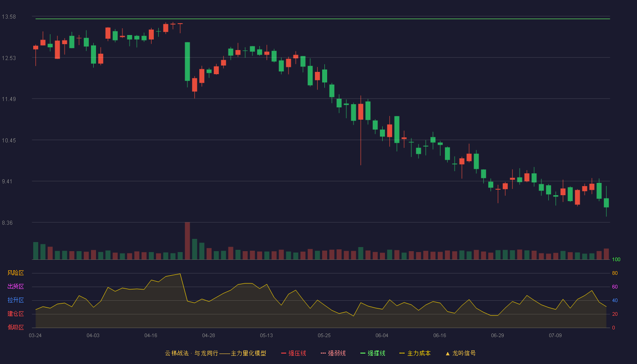The image size is (637, 364).
Task: Click the 11.49 price axis label
Action: tap(9, 99)
